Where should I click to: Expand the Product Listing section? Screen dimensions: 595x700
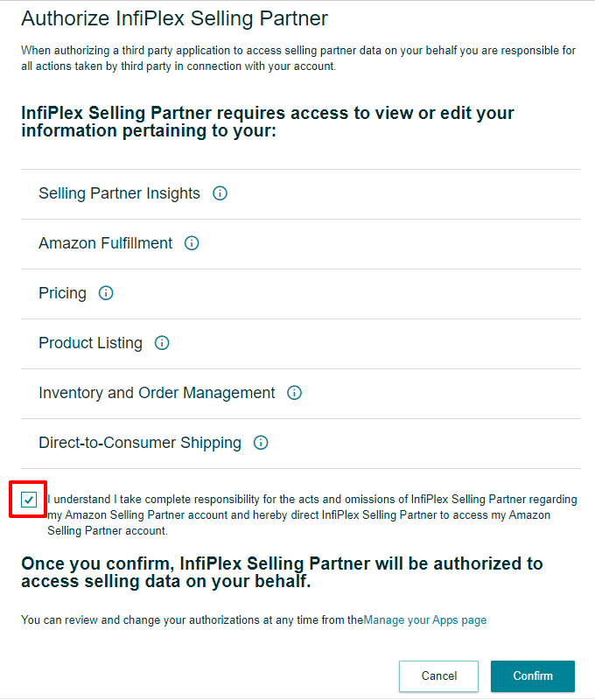click(x=90, y=343)
